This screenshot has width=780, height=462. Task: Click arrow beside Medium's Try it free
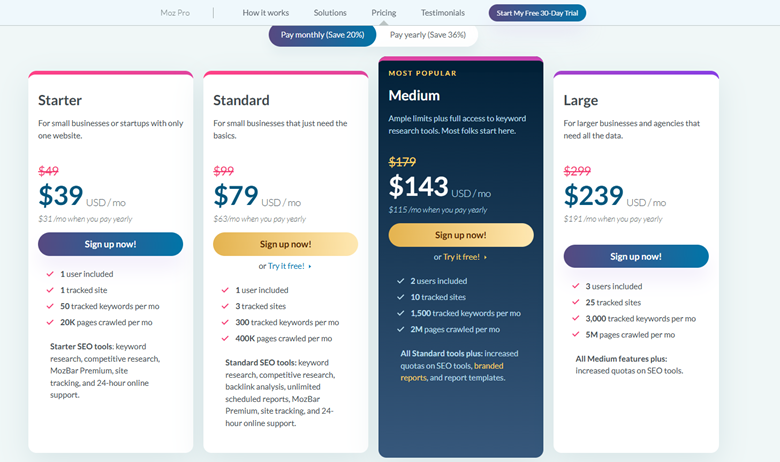(485, 258)
